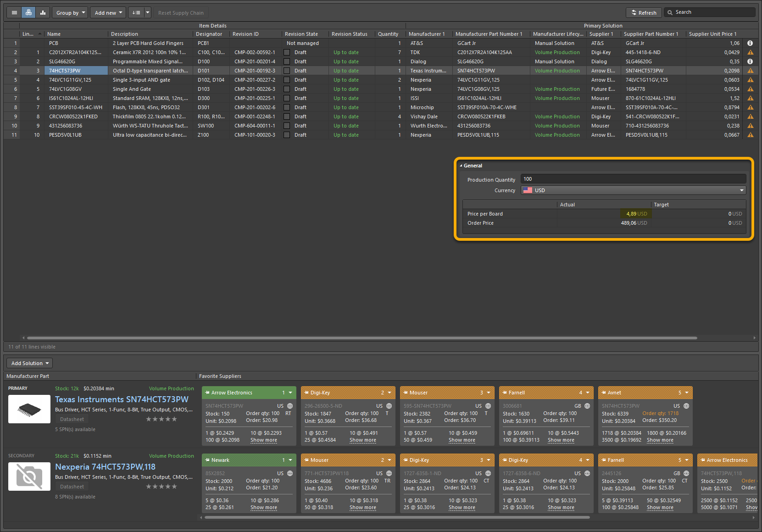This screenshot has width=762, height=532.
Task: Click globe icon on secondary Newark card
Action: tap(290, 473)
